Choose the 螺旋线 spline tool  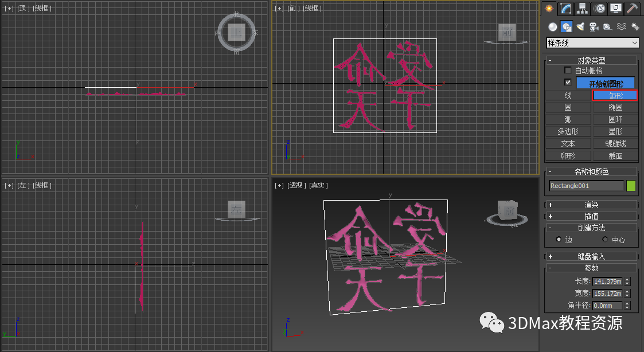coord(615,143)
